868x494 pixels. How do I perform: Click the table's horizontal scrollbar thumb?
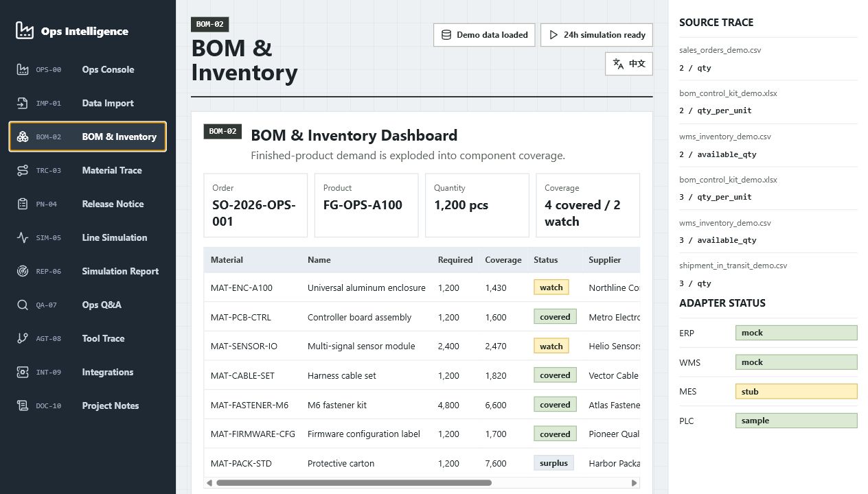coord(354,483)
